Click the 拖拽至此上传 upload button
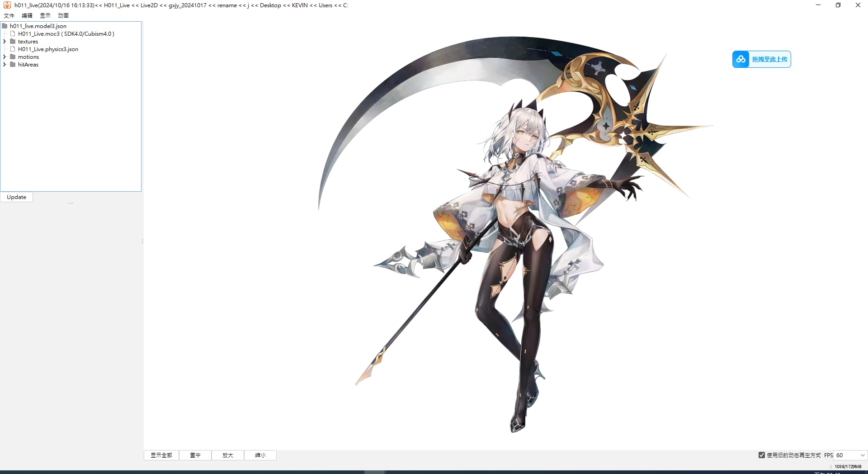The image size is (868, 474). (762, 59)
